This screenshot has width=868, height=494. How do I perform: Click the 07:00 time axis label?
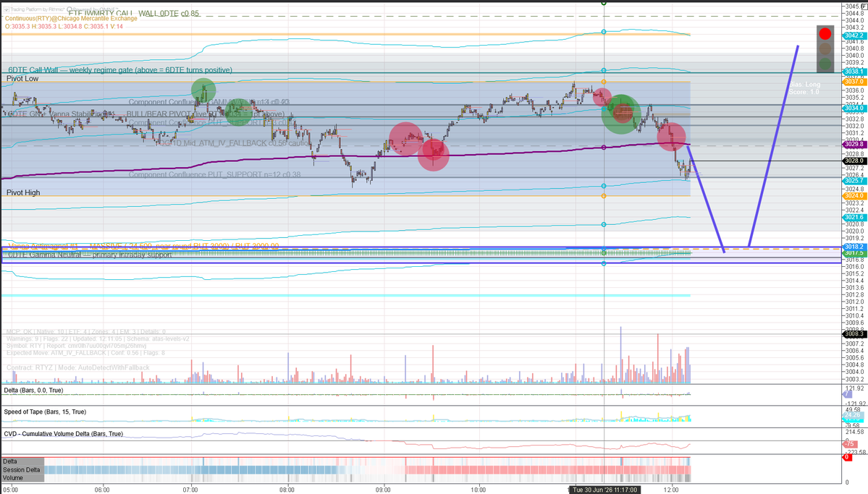click(190, 490)
